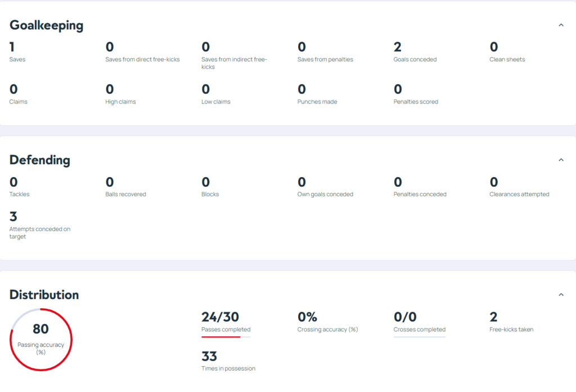Select the Saves stat label

[17, 60]
